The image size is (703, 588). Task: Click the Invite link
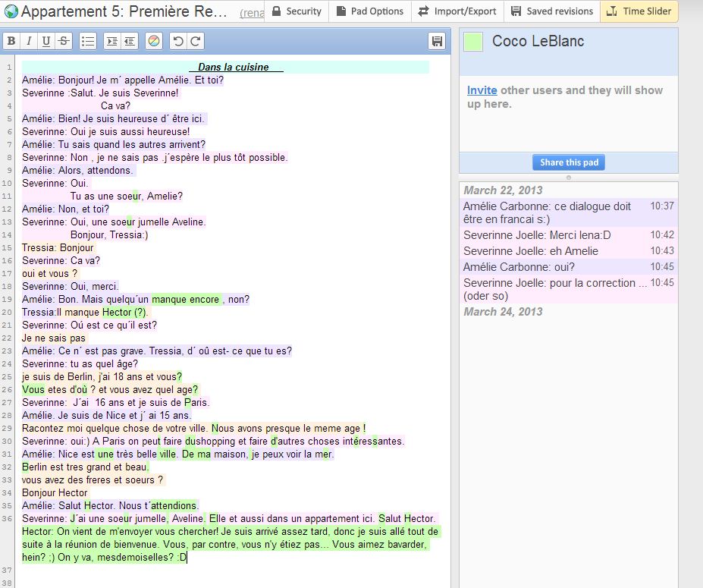pyautogui.click(x=482, y=90)
